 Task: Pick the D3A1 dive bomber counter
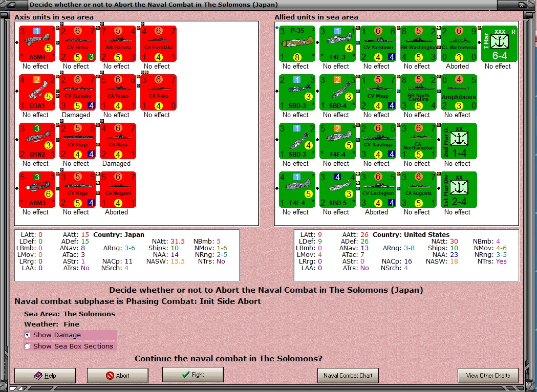[x=37, y=93]
